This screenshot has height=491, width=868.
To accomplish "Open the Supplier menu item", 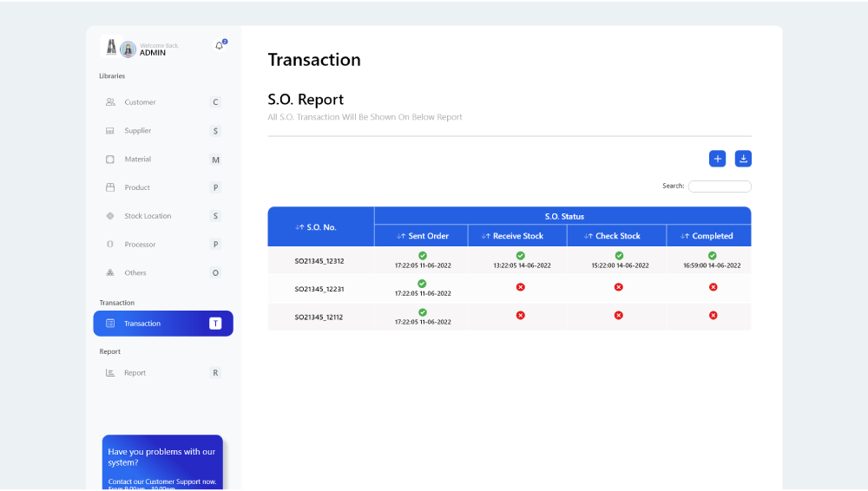I will point(137,131).
